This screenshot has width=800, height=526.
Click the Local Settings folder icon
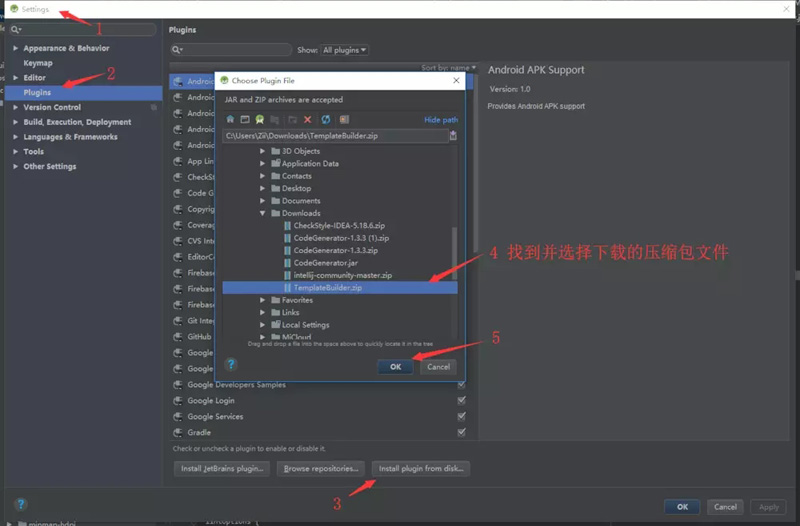276,324
